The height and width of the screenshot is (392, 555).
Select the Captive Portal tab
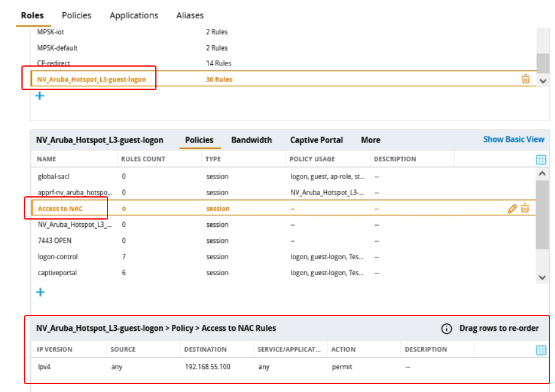(316, 140)
